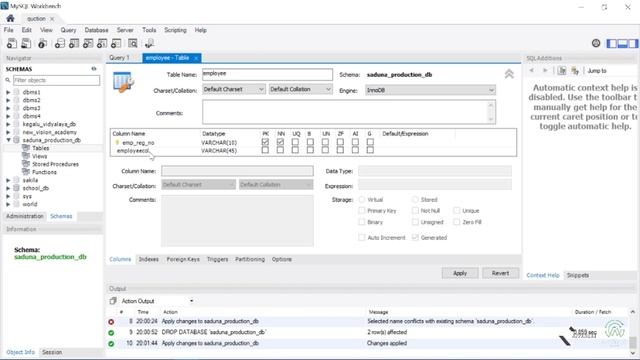The image size is (640, 360).
Task: Toggle the right sidebar panel view icon
Action: coord(633,43)
